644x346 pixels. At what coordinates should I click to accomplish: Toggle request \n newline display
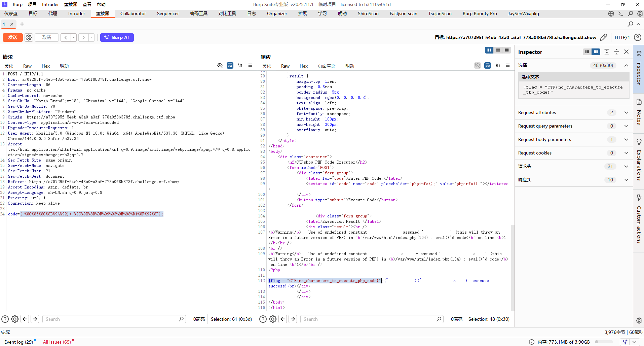(x=240, y=65)
